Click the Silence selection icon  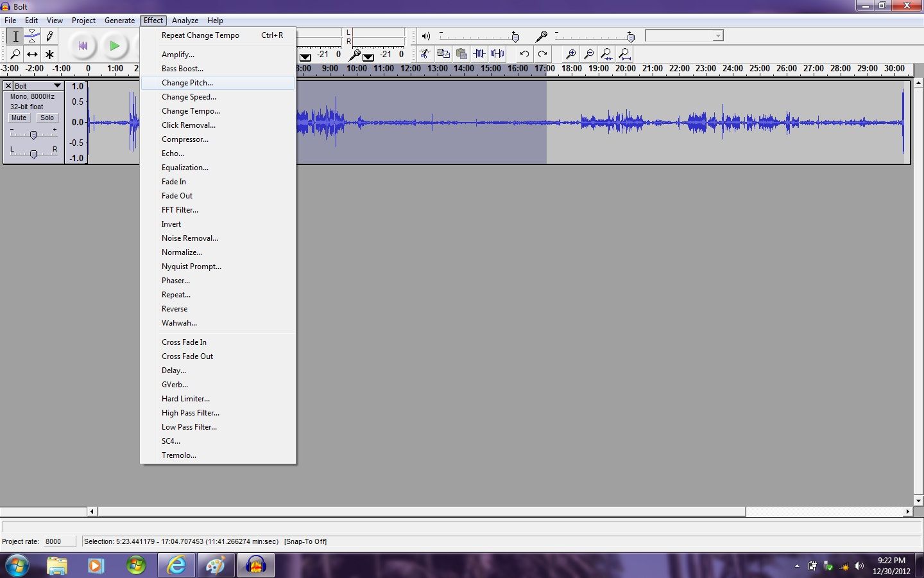pyautogui.click(x=497, y=54)
